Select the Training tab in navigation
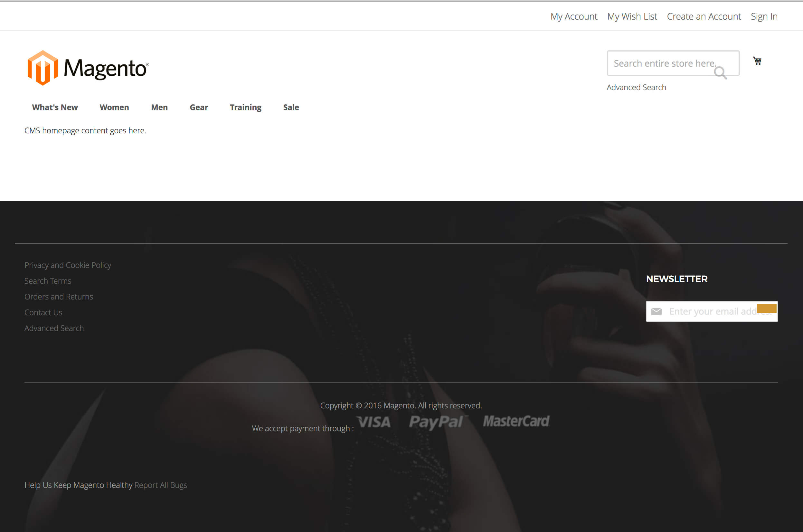Image resolution: width=803 pixels, height=532 pixels. click(x=246, y=107)
